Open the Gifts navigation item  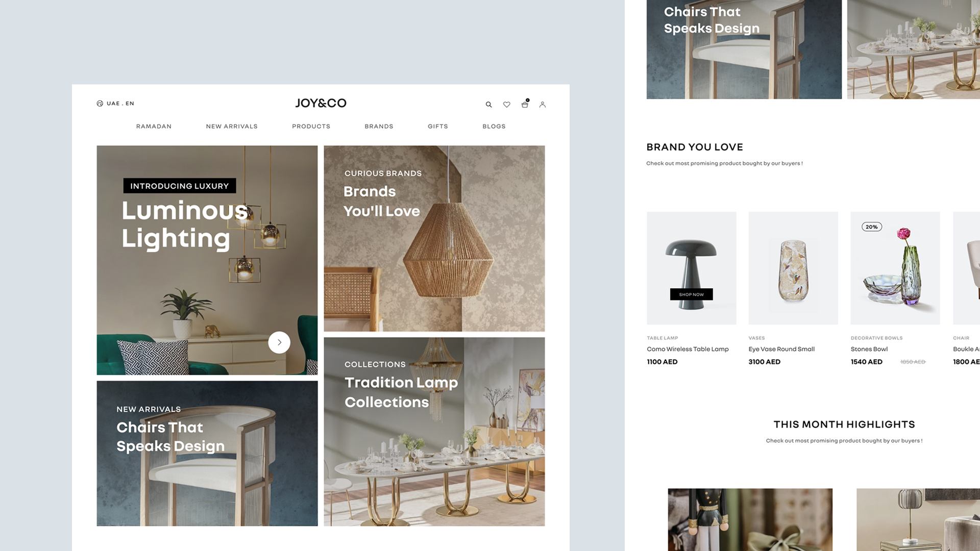[x=437, y=127]
